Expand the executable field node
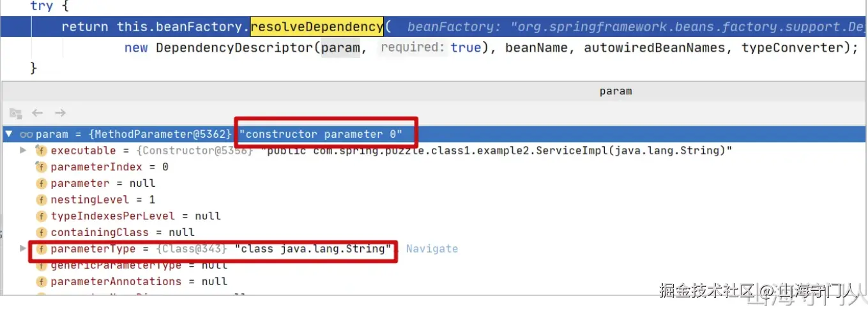The width and height of the screenshot is (868, 310). (x=23, y=151)
